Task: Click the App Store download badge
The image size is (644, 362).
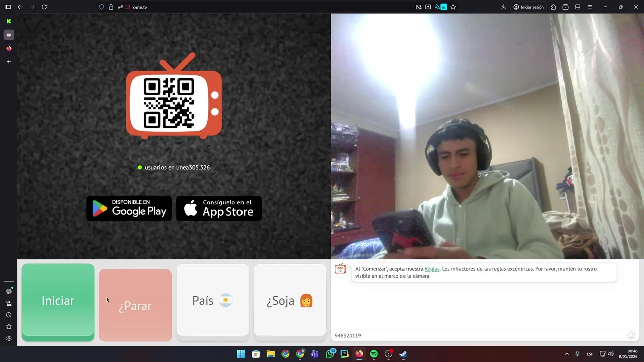Action: coord(219,208)
